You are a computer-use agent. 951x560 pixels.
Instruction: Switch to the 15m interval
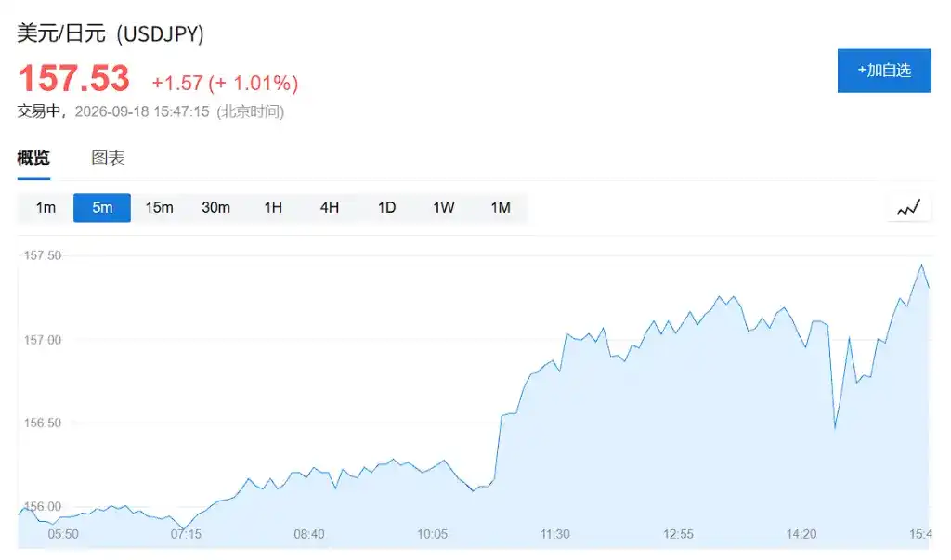(159, 207)
